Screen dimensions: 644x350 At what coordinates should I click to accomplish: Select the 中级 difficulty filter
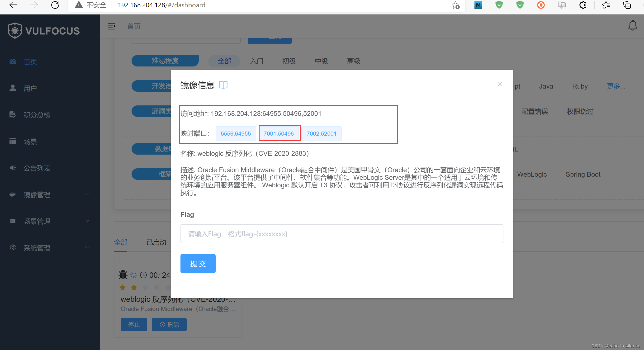click(x=321, y=61)
